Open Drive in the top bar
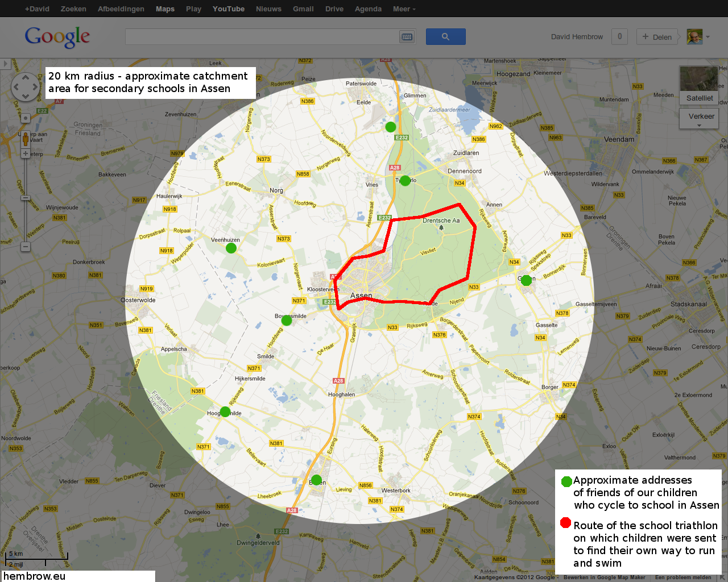 click(x=334, y=9)
